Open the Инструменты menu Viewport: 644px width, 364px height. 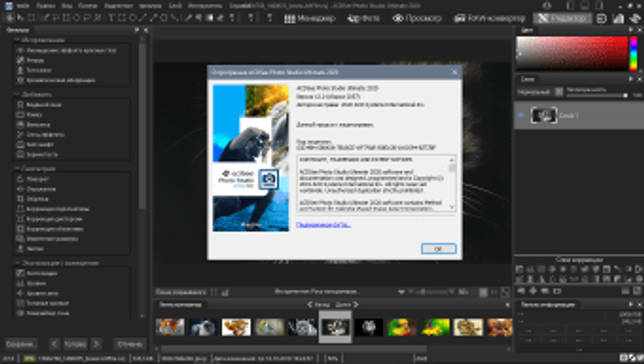coord(205,6)
